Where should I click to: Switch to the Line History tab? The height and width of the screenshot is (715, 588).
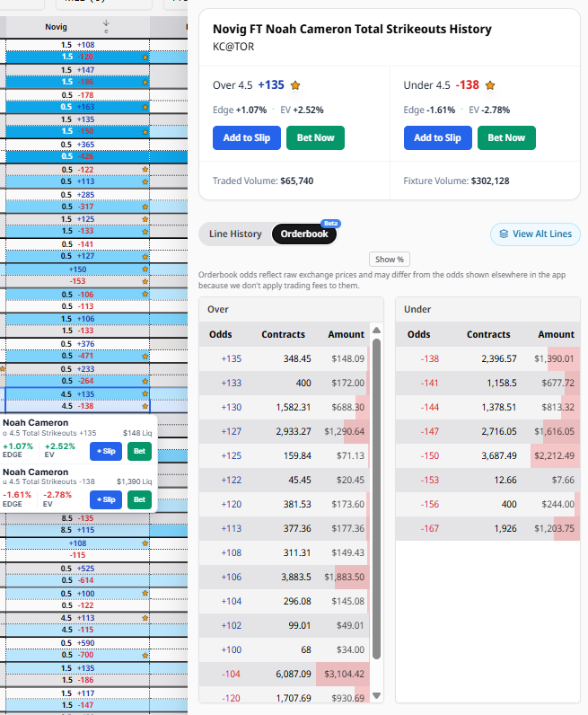coord(235,234)
